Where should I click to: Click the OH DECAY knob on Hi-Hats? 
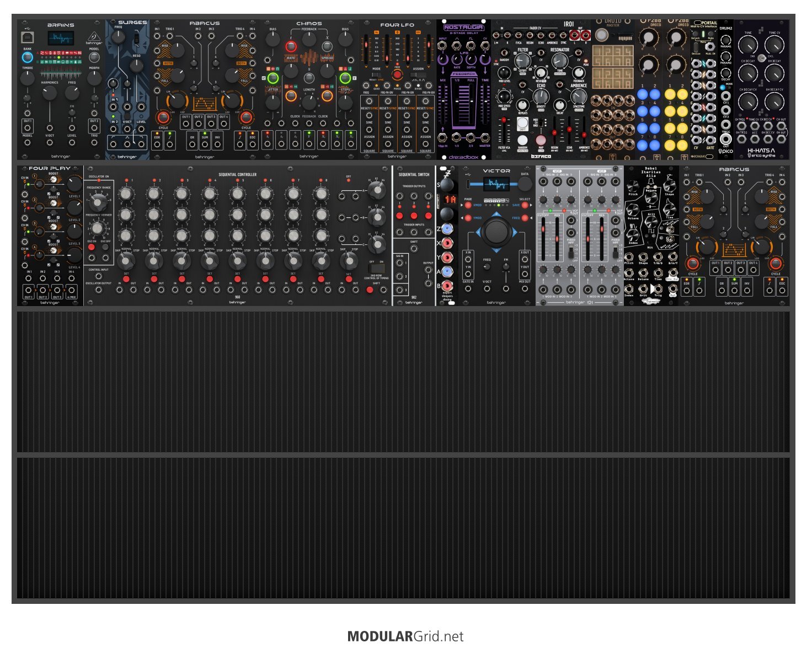pos(774,72)
